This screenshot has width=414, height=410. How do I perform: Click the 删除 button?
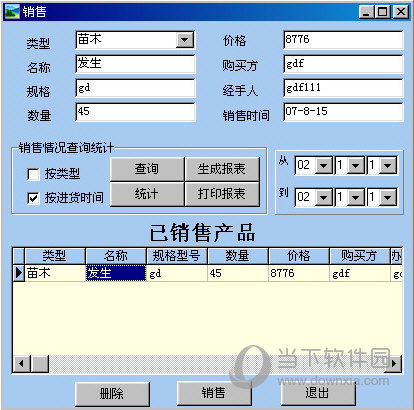[x=112, y=394]
